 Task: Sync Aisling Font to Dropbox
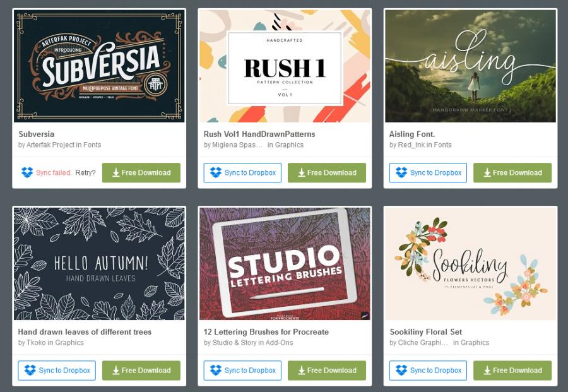pos(428,173)
